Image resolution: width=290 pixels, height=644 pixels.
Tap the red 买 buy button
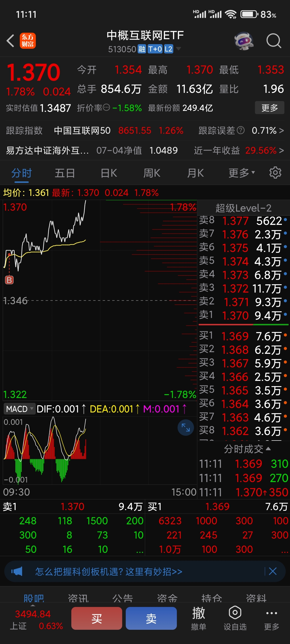[97, 618]
